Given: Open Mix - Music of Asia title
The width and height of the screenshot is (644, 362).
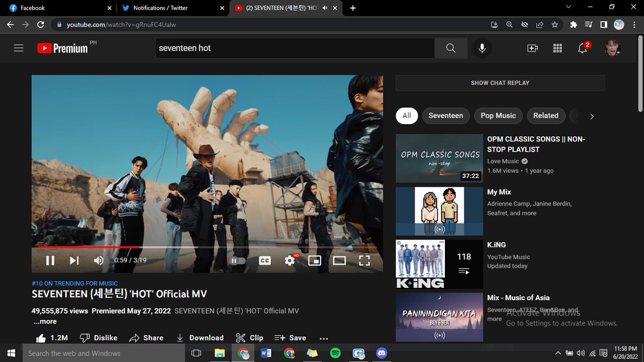Looking at the screenshot, I should (x=518, y=298).
